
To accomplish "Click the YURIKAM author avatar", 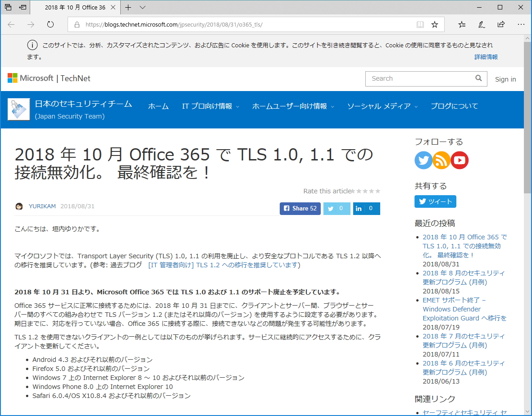I will 19,206.
